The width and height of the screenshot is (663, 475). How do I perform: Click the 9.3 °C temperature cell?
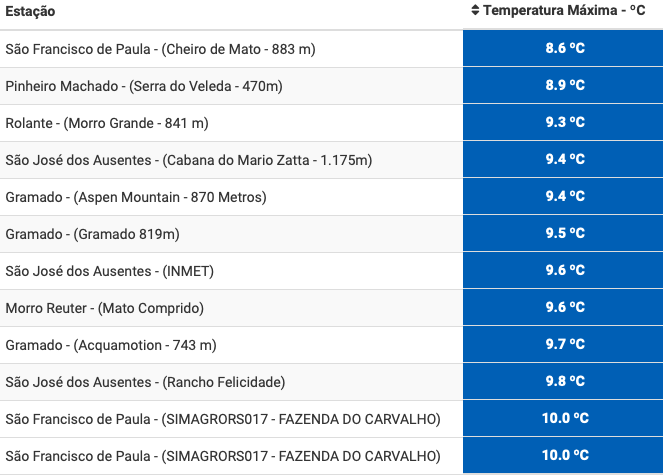click(x=563, y=122)
